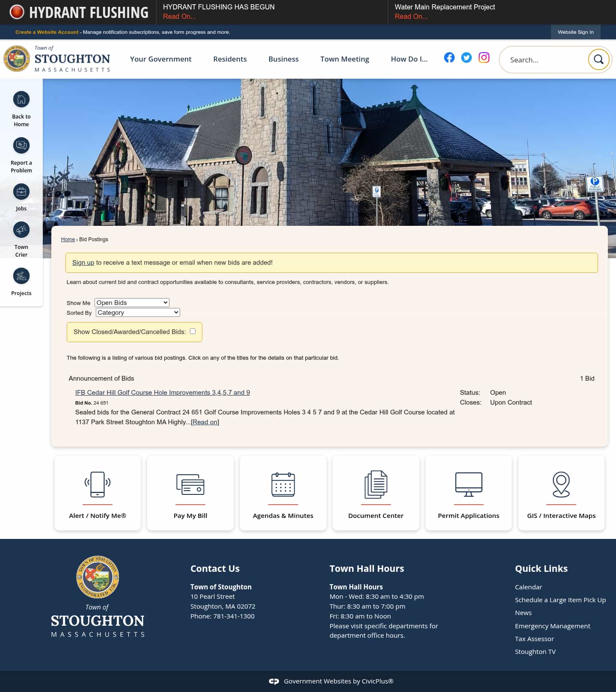Screen dimensions: 616x692
Task: Click Create a Website Account link
Action: pyautogui.click(x=47, y=32)
